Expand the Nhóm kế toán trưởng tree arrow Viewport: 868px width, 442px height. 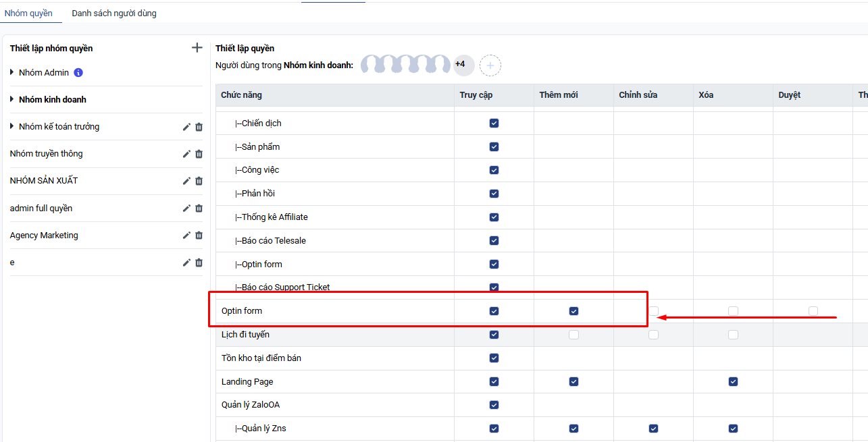12,126
